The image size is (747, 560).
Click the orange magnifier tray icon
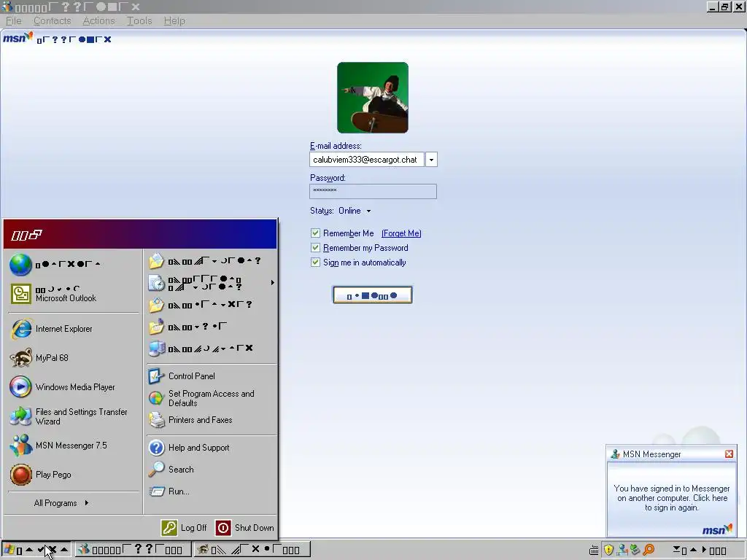[649, 550]
